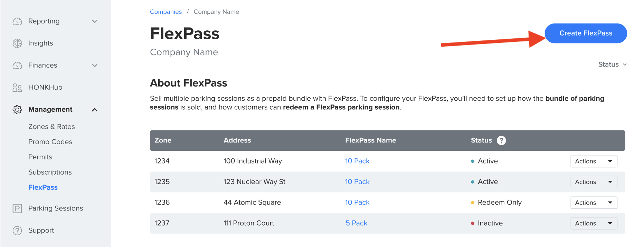Click the Management gear icon
644x247 pixels.
(x=17, y=110)
